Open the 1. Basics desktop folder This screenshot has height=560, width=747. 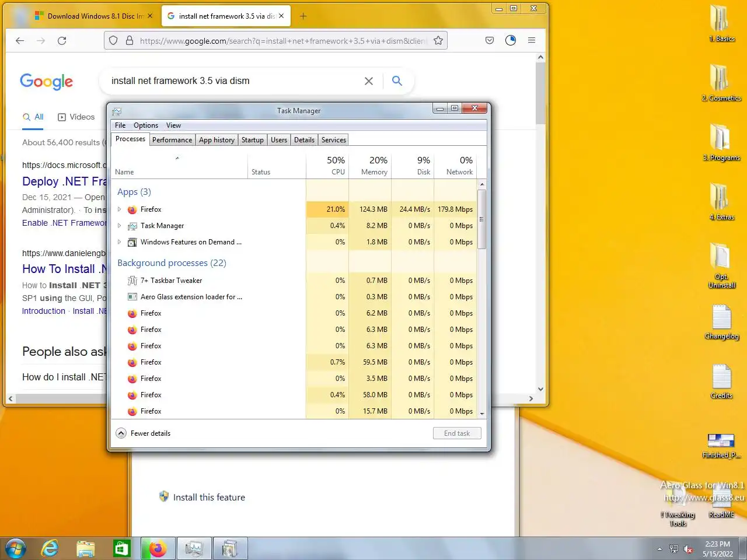[x=721, y=23]
